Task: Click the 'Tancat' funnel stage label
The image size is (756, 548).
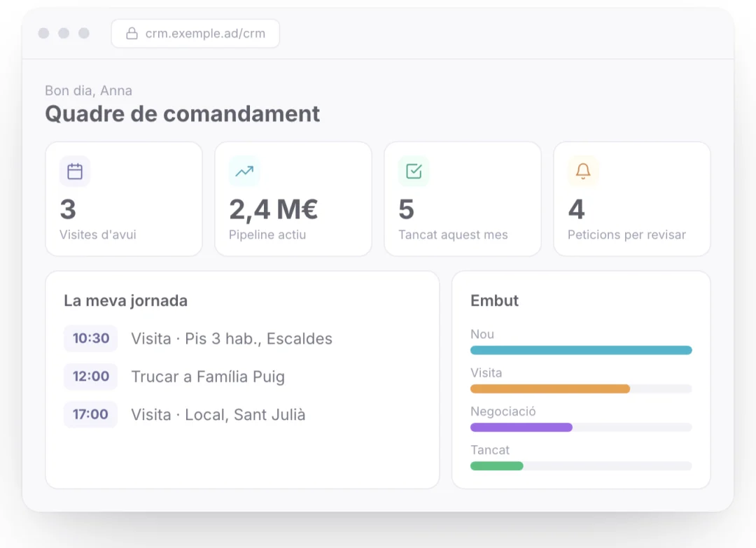Action: point(490,450)
